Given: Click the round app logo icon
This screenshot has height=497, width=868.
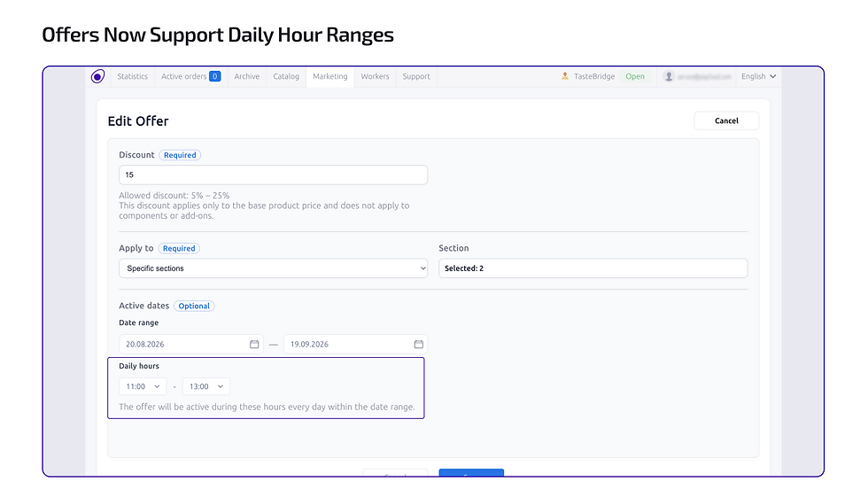Looking at the screenshot, I should tap(98, 76).
